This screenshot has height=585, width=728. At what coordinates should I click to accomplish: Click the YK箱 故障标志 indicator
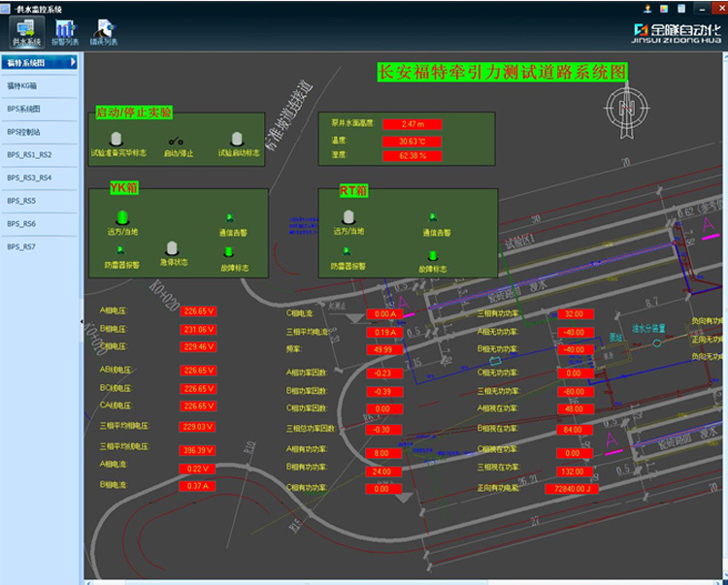tap(228, 252)
